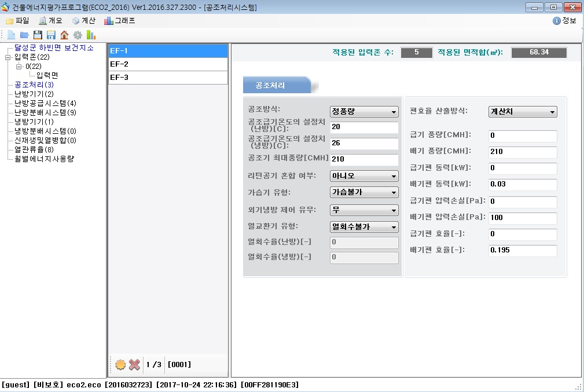The image size is (584, 392).
Task: Click the open folder toolbar icon
Action: point(24,35)
